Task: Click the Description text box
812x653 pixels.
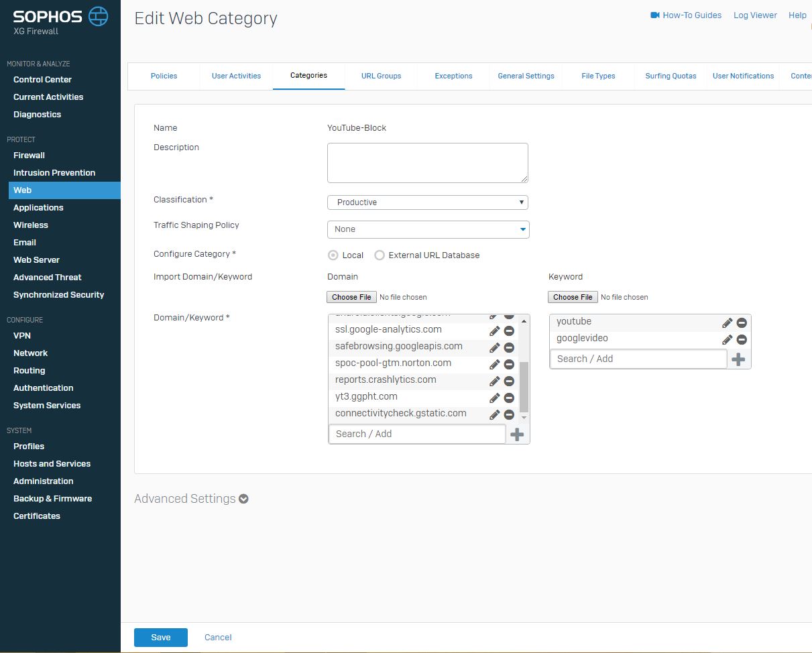Action: (x=427, y=162)
